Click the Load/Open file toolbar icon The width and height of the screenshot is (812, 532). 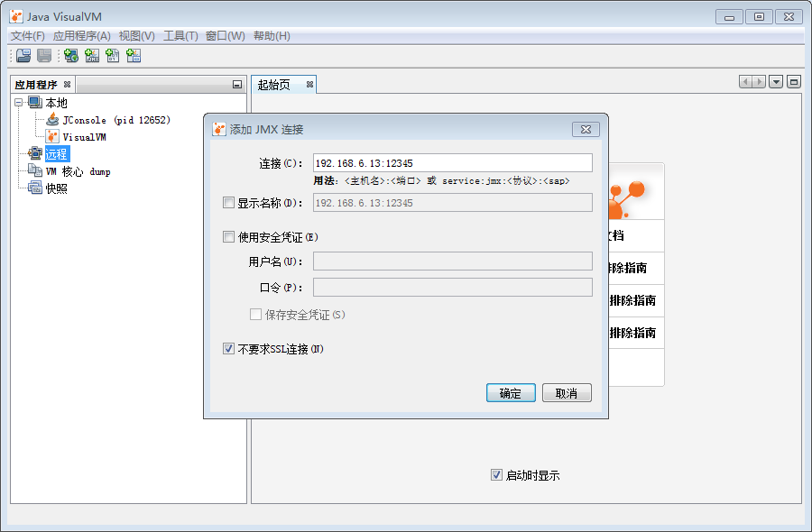[23, 56]
